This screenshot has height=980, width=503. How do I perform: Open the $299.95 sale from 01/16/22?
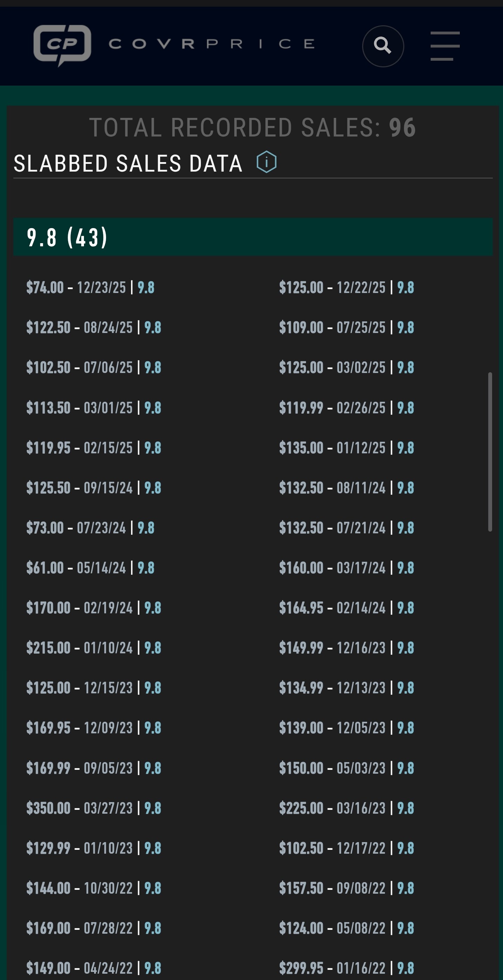(346, 968)
